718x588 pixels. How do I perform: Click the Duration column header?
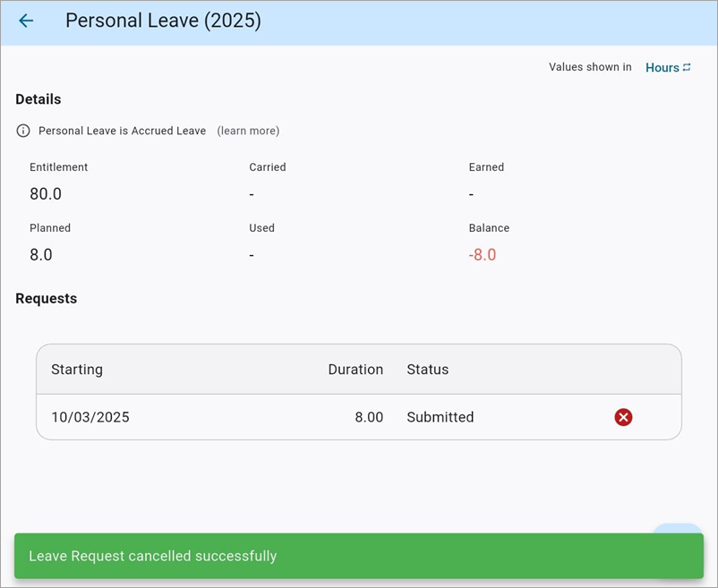355,370
